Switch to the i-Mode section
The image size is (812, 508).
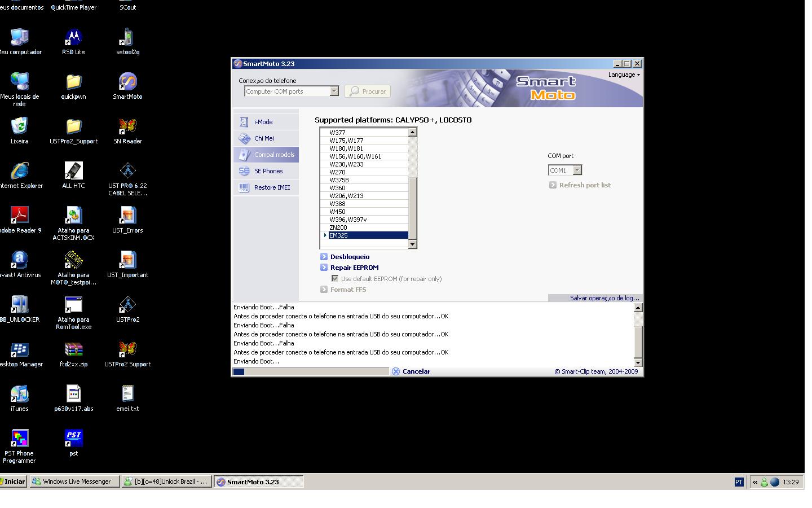(266, 122)
